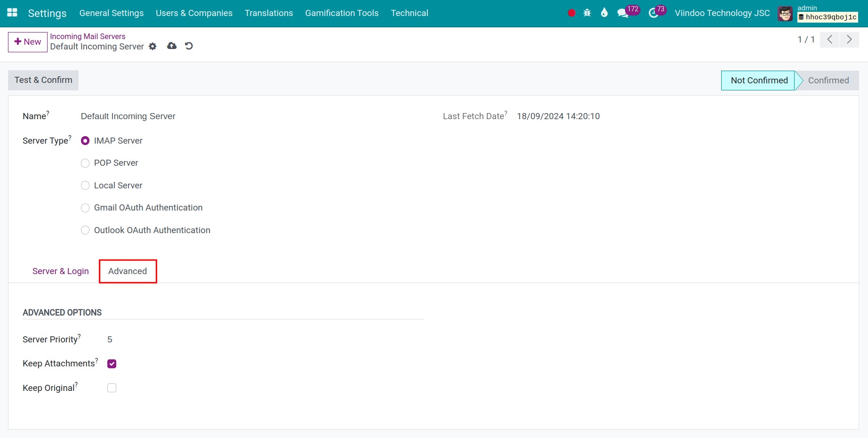
Task: Discard changes with the undo arrow icon
Action: 189,46
